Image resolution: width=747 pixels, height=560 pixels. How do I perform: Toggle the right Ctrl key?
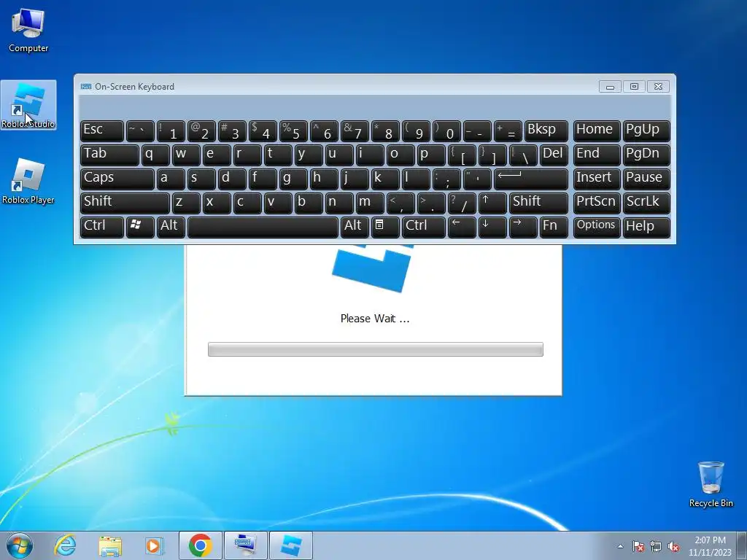pos(424,226)
